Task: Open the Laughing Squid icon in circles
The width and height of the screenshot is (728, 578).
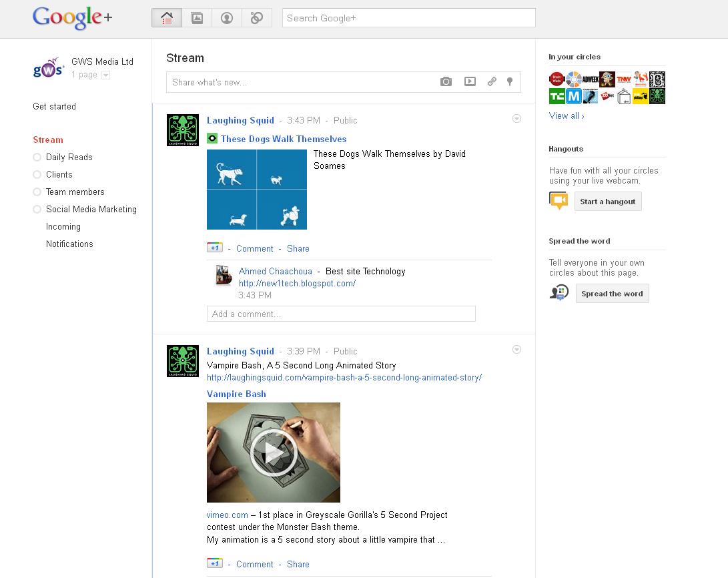Action: click(x=657, y=96)
